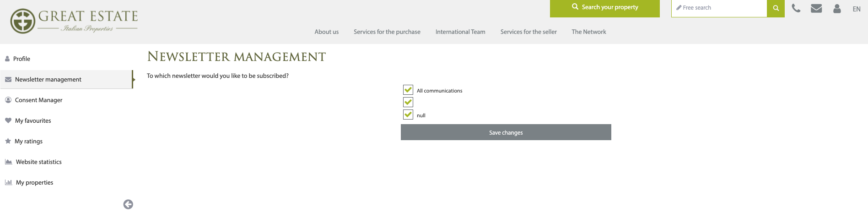Screen dimensions: 868x213
Task: Open The Network menu item
Action: tap(589, 32)
